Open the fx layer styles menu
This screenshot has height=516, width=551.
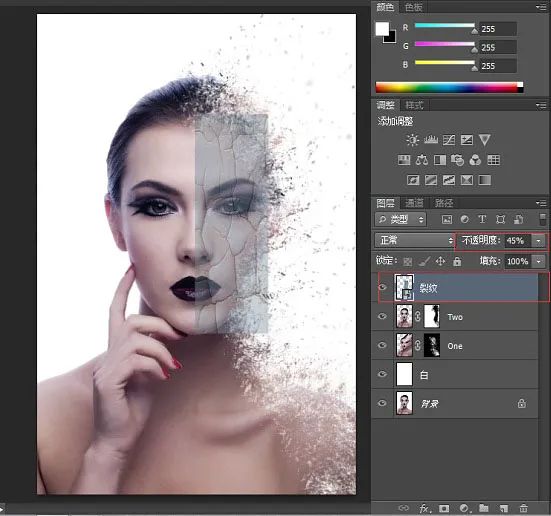click(424, 508)
